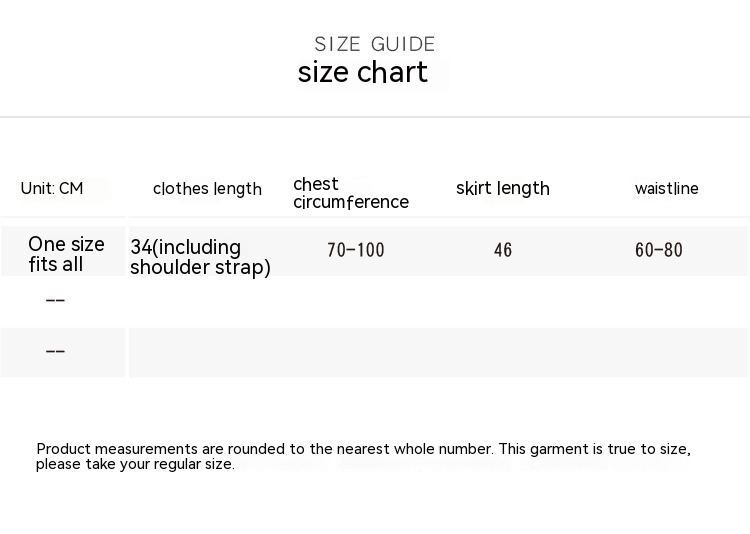Screen dimensions: 750x534
Task: Click the "size chart" title
Action: point(363,73)
